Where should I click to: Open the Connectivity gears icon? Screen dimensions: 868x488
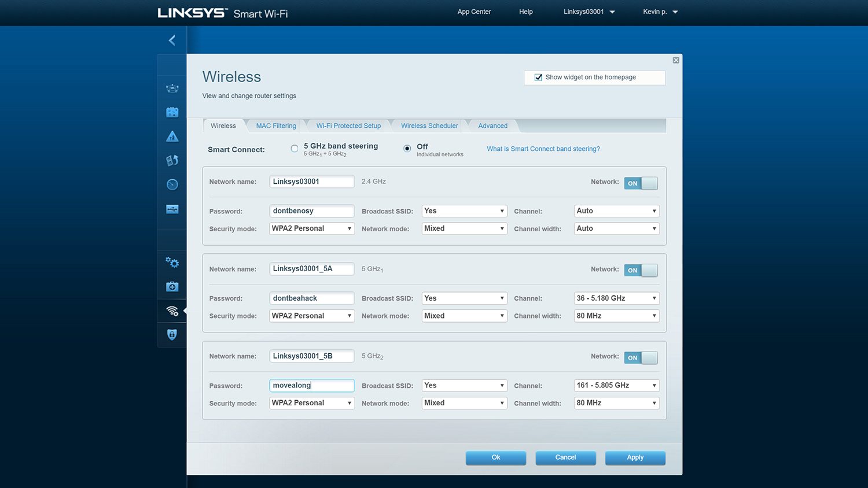[172, 263]
